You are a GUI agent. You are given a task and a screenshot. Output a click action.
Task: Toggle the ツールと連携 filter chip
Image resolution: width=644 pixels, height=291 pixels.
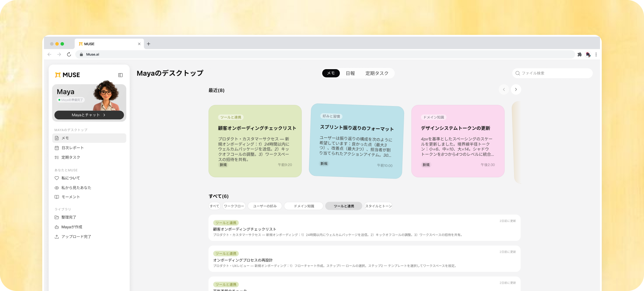(x=344, y=206)
